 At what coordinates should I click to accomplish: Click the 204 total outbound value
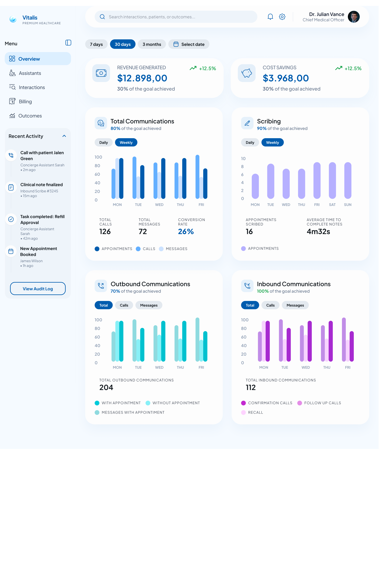106,387
